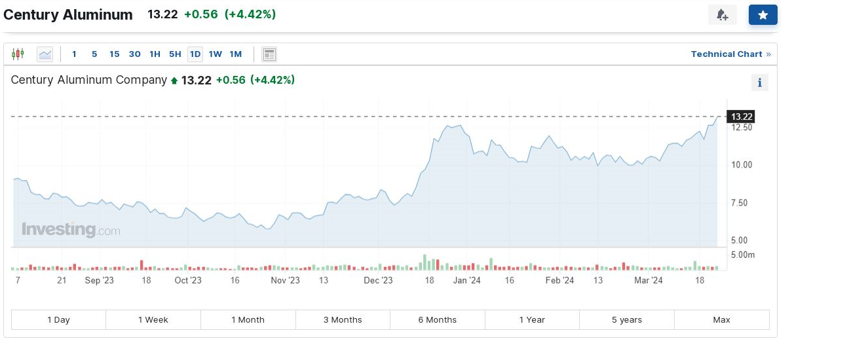This screenshot has width=868, height=341.
Task: Create alert with the bell icon
Action: point(722,15)
